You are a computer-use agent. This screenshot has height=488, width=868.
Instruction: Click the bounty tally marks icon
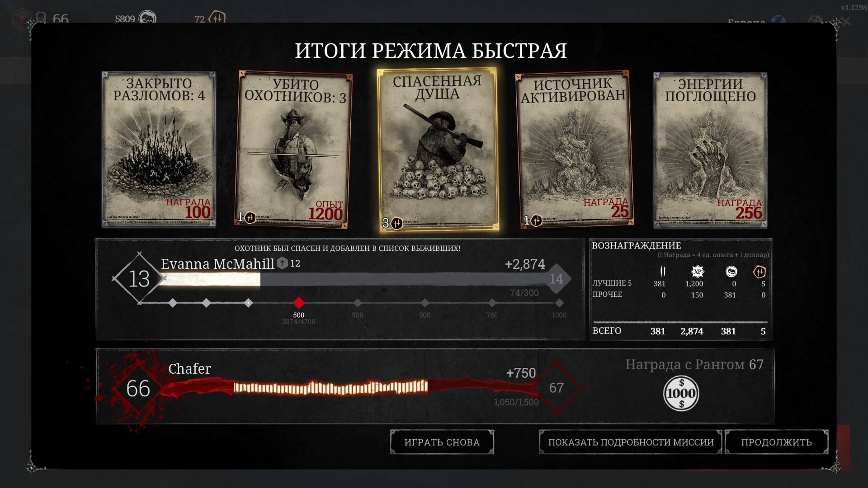coord(663,272)
